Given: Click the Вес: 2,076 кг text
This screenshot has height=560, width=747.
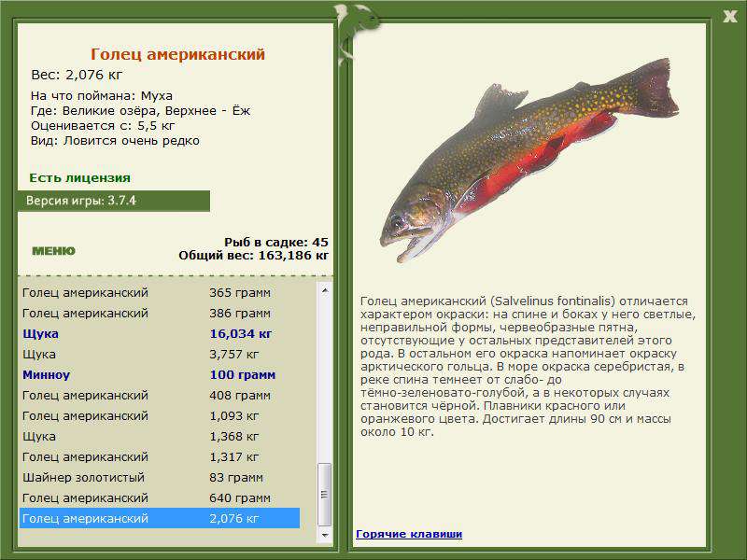Looking at the screenshot, I should tap(77, 75).
